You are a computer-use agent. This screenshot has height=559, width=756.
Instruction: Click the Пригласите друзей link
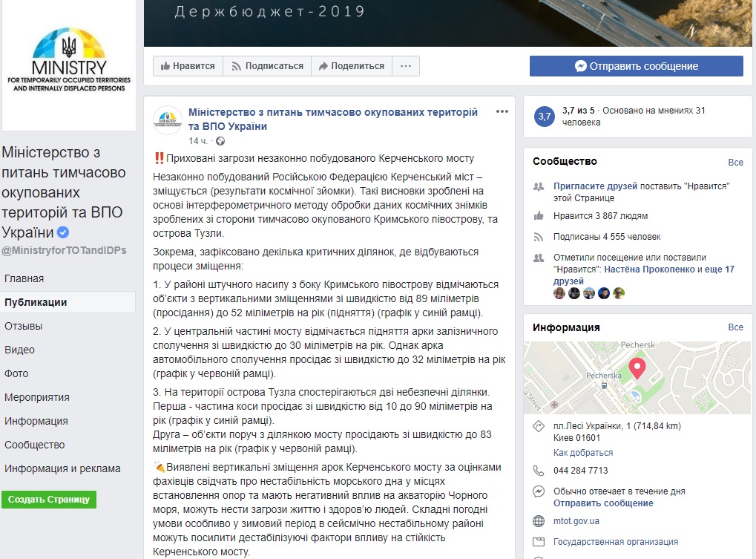pos(595,186)
